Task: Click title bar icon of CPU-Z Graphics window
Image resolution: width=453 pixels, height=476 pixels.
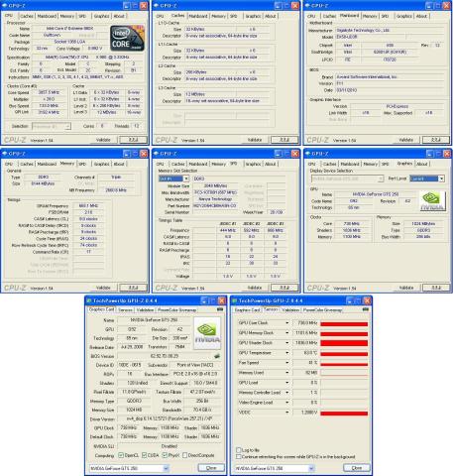Action: point(307,154)
